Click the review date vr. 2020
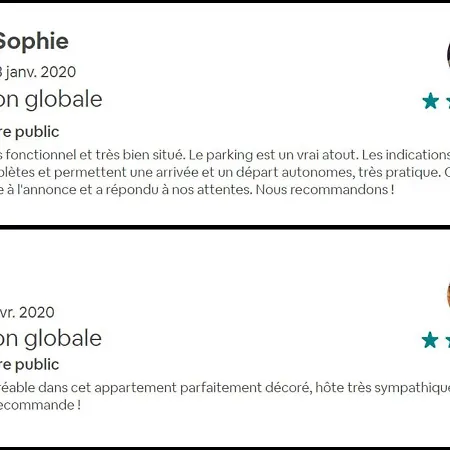This screenshot has height=450, width=450. [27, 313]
